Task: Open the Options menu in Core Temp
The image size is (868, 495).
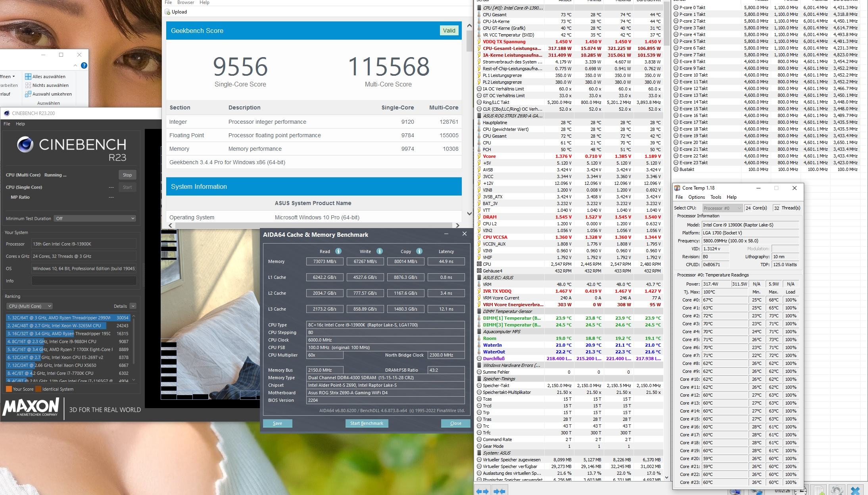Action: click(697, 197)
